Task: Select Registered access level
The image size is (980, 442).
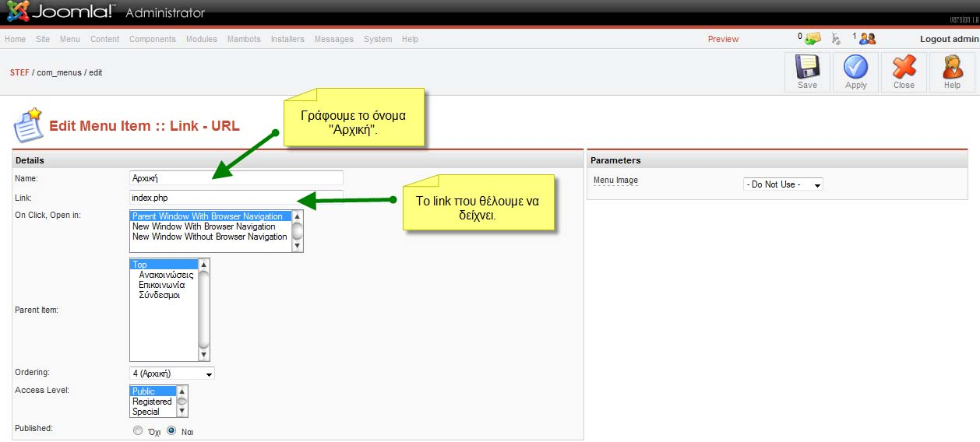Action: 153,402
